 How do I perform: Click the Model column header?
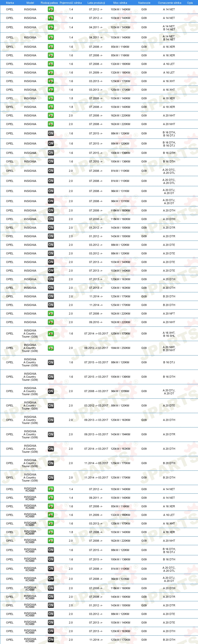[x=30, y=3]
